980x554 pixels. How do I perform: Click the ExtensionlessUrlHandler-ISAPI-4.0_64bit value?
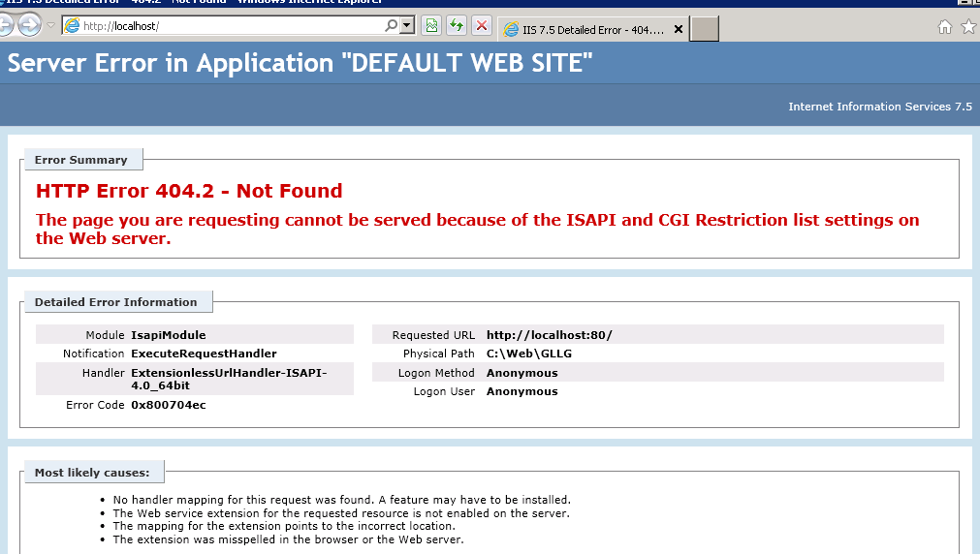point(229,379)
